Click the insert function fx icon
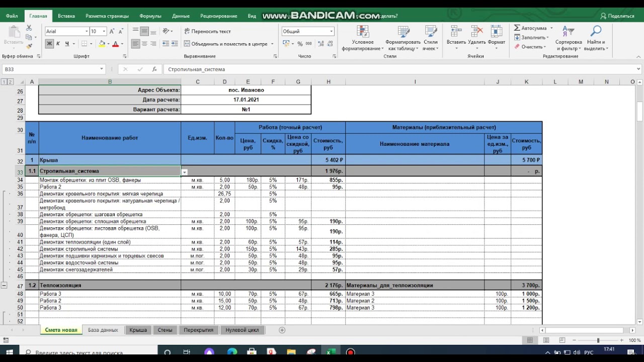Viewport: 644px width, 362px height. tap(154, 69)
